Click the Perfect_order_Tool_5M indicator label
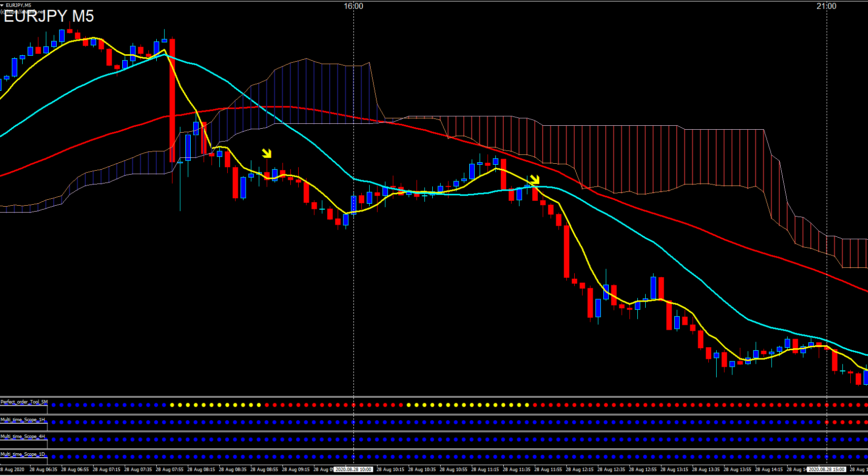868x476 pixels. click(24, 402)
